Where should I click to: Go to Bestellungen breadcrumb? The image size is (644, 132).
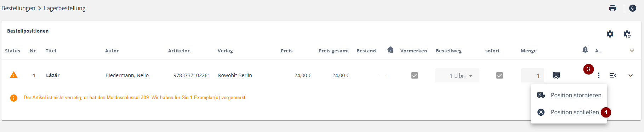(18, 8)
